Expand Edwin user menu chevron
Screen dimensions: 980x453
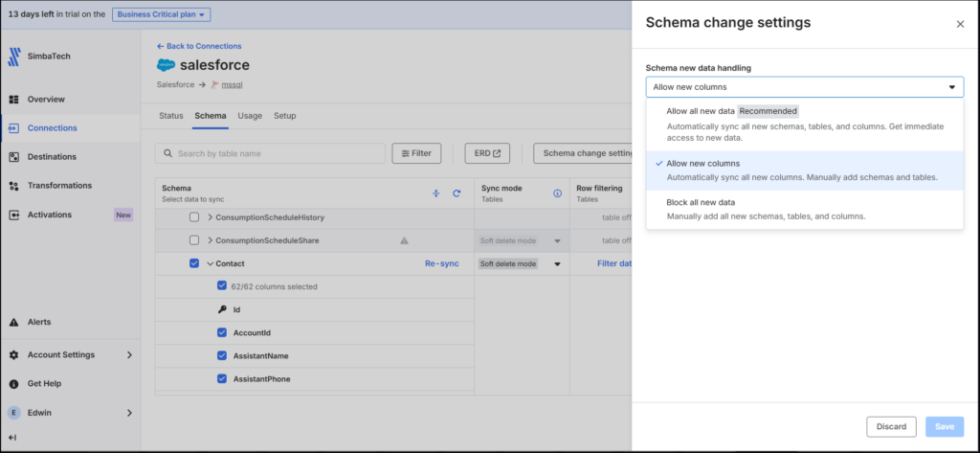coord(129,413)
